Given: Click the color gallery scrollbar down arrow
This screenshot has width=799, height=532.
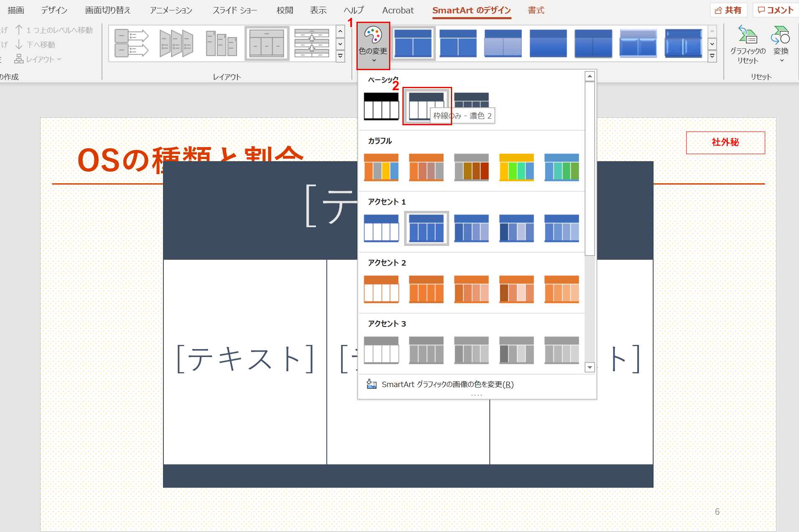Looking at the screenshot, I should [590, 367].
